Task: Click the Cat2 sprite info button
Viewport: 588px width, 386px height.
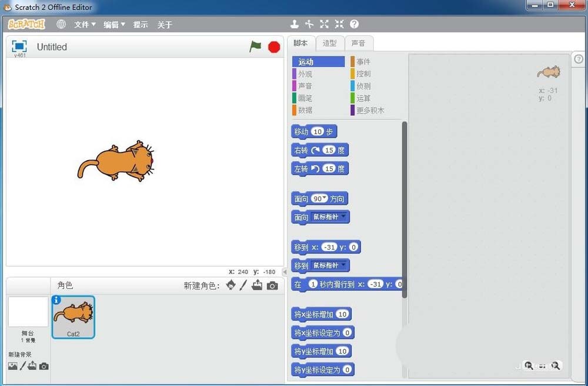Action: point(56,300)
